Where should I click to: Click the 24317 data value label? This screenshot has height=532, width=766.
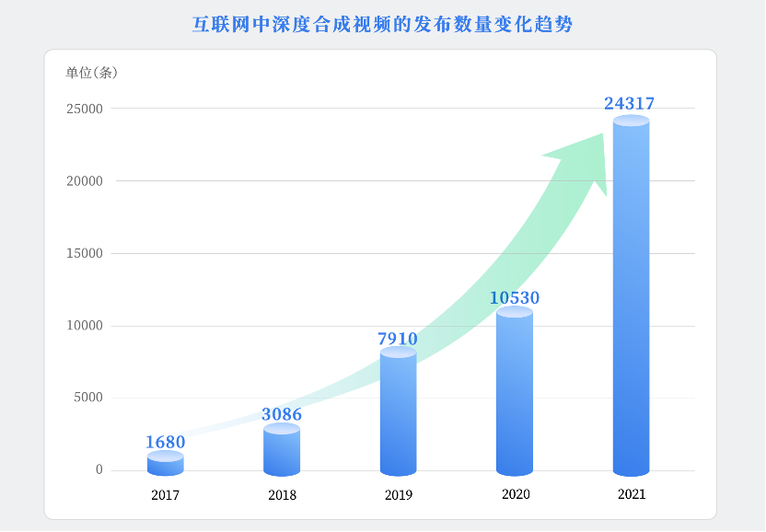[630, 104]
